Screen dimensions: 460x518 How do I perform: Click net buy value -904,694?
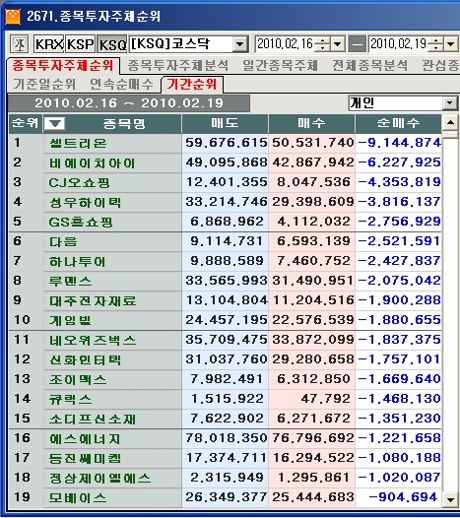[x=403, y=497]
